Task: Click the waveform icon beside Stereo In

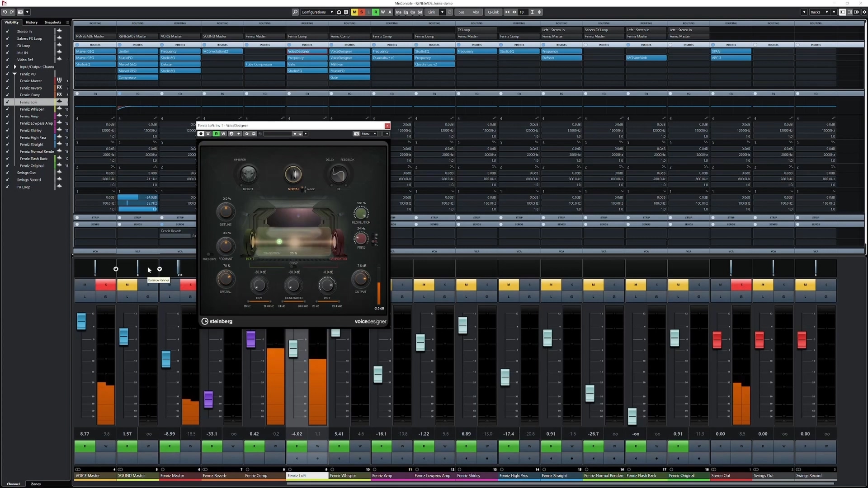Action: 59,31
